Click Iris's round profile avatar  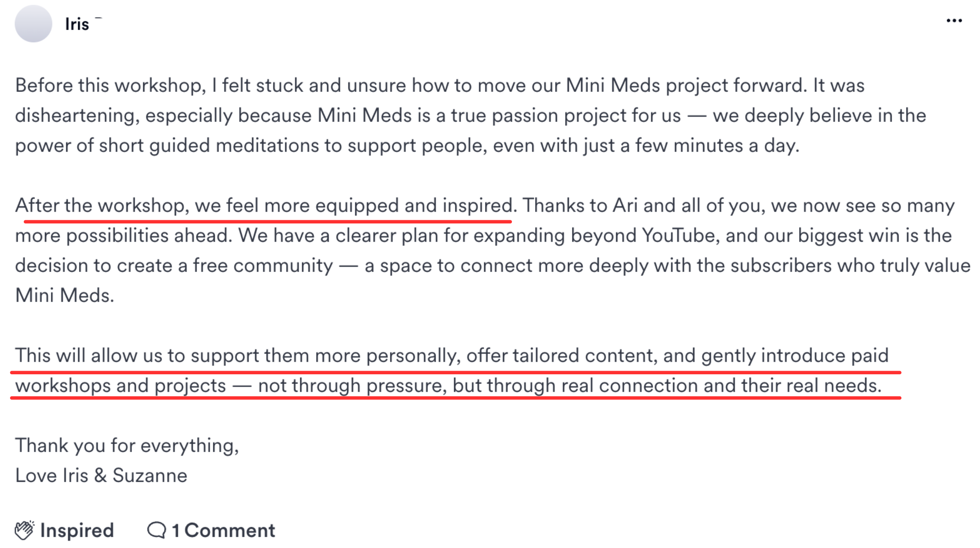coord(33,24)
